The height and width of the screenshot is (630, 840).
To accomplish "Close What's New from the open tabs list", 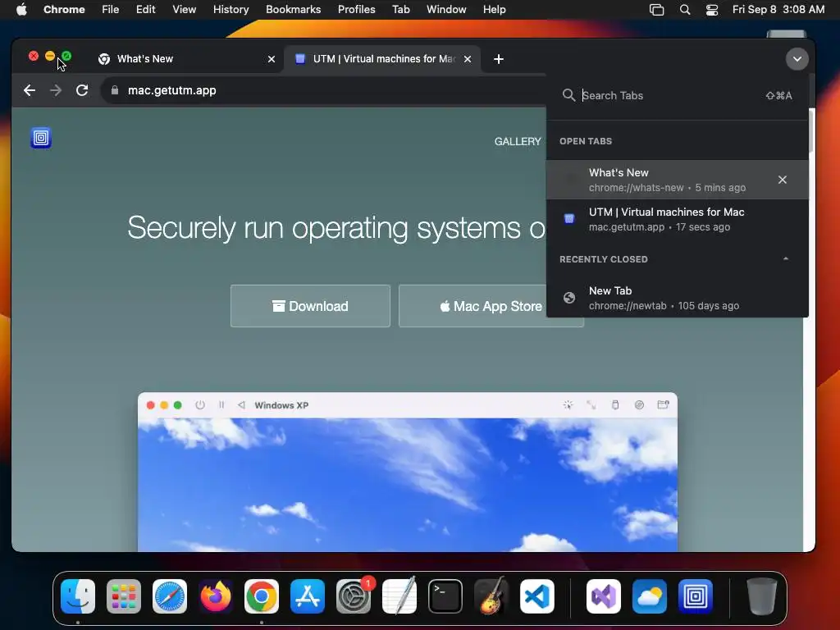I will coord(782,180).
